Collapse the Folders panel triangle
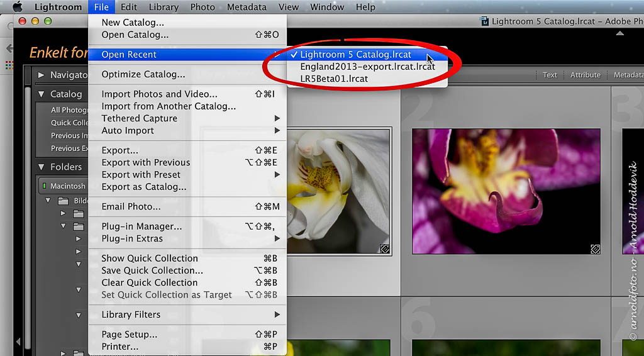The height and width of the screenshot is (356, 644). tap(41, 167)
